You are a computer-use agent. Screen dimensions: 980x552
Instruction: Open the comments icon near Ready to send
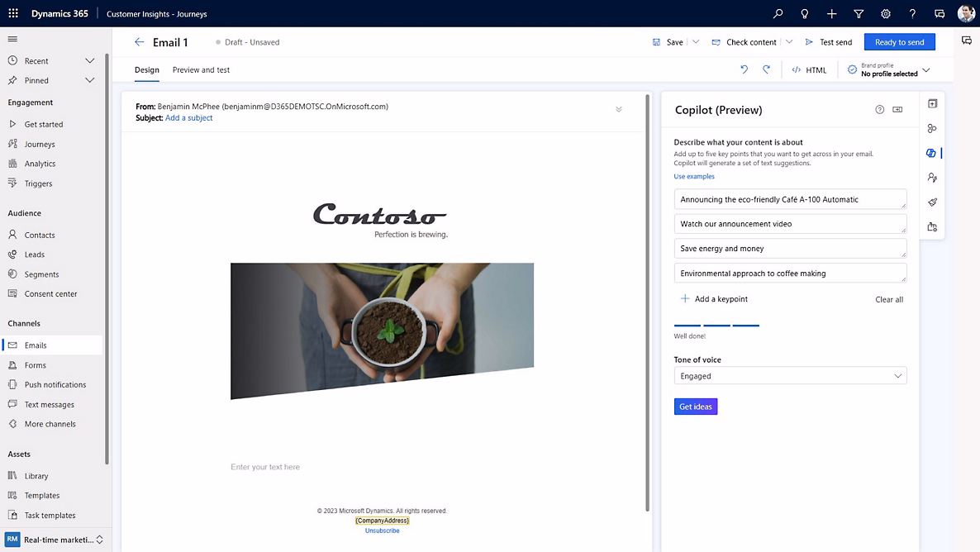tap(967, 41)
